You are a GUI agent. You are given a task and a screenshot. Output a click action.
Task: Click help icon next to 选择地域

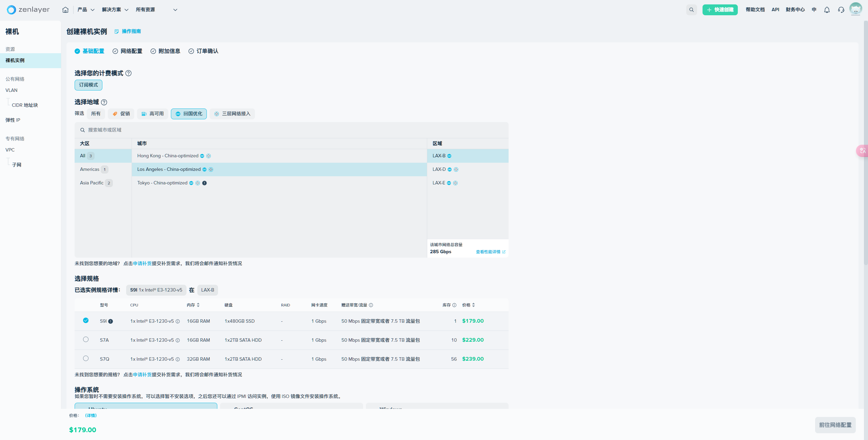click(104, 102)
